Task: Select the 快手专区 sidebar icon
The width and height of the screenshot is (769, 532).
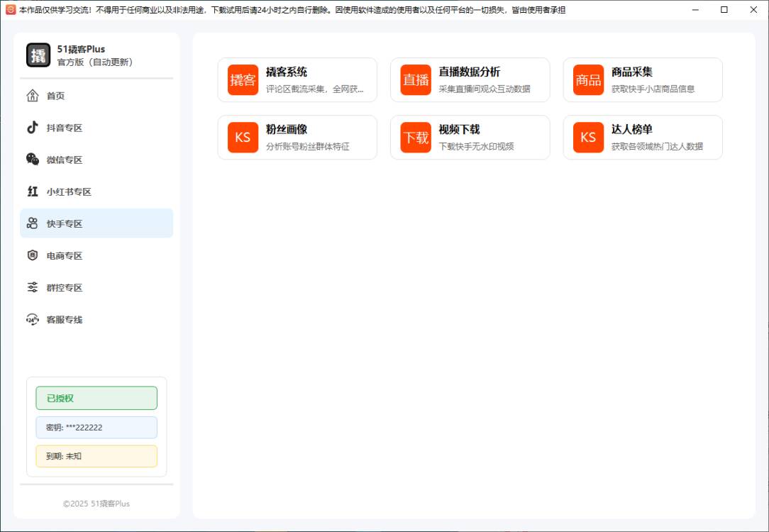Action: (x=33, y=223)
